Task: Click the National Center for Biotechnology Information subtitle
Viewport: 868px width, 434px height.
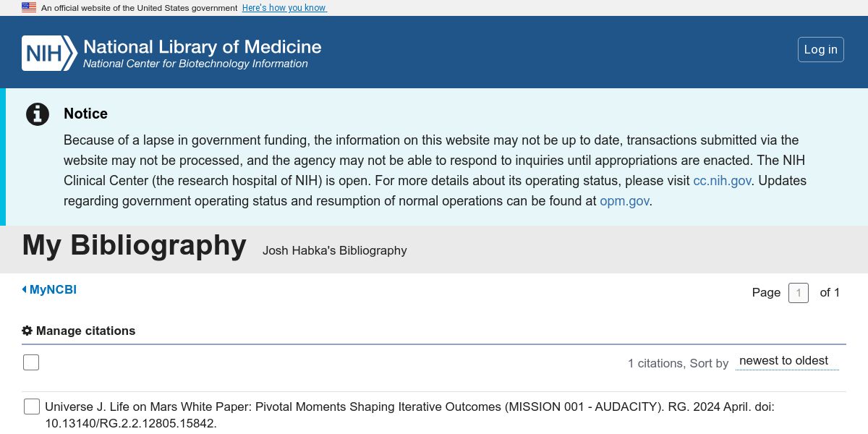Action: click(195, 64)
